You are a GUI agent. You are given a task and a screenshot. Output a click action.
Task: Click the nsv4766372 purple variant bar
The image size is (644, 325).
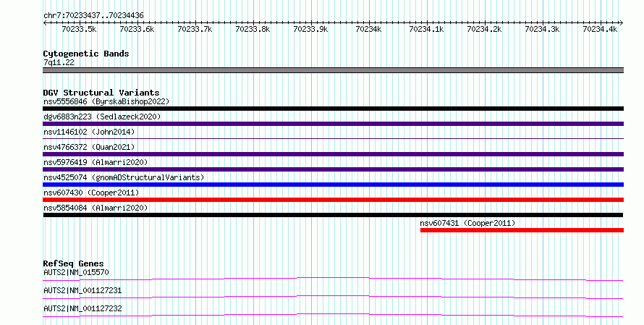[333, 154]
